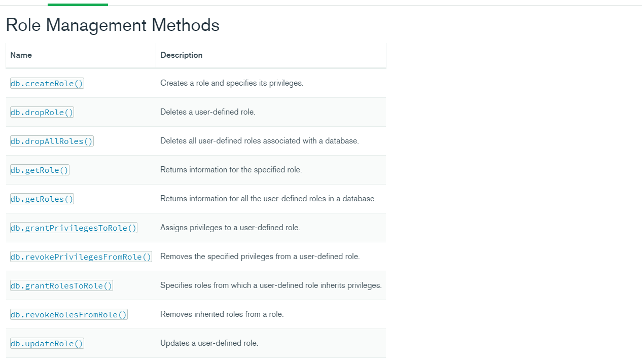Follow the db.revokePrivilegesFromRole() link
Screen dimensions: 642x364
(x=81, y=257)
